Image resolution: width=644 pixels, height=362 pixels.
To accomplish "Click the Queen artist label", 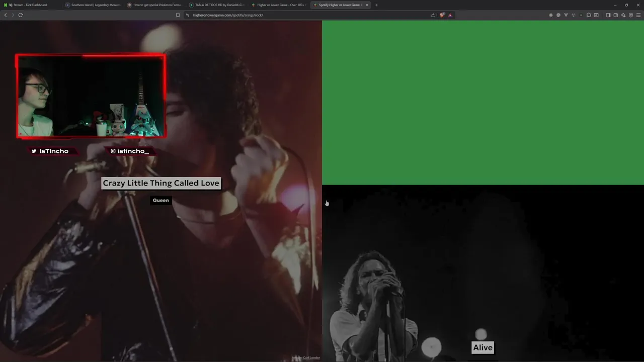I will coord(161,200).
